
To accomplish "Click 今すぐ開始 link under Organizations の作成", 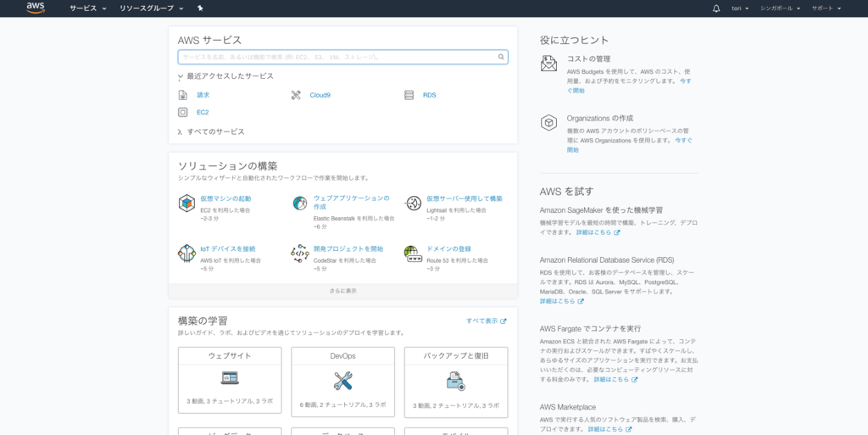I will click(630, 145).
